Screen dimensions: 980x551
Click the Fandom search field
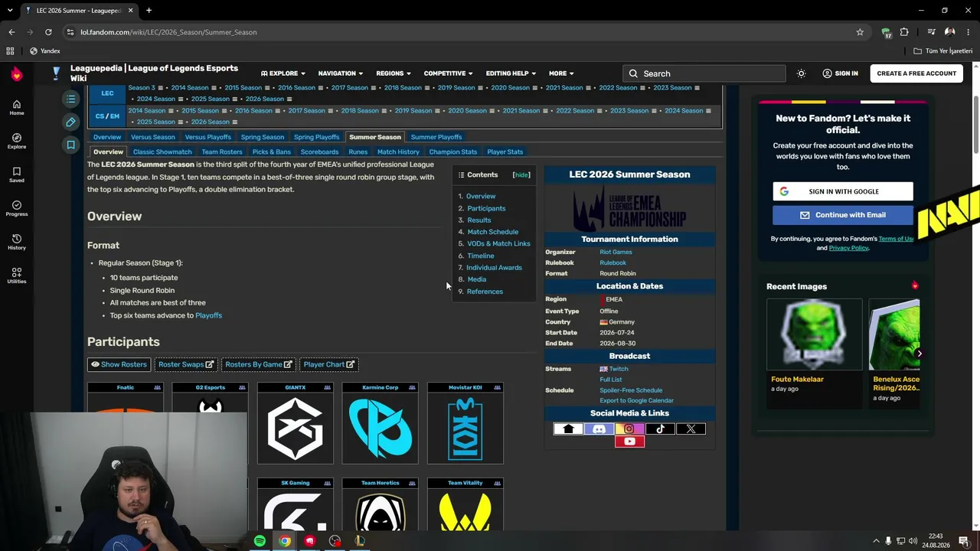click(x=704, y=73)
